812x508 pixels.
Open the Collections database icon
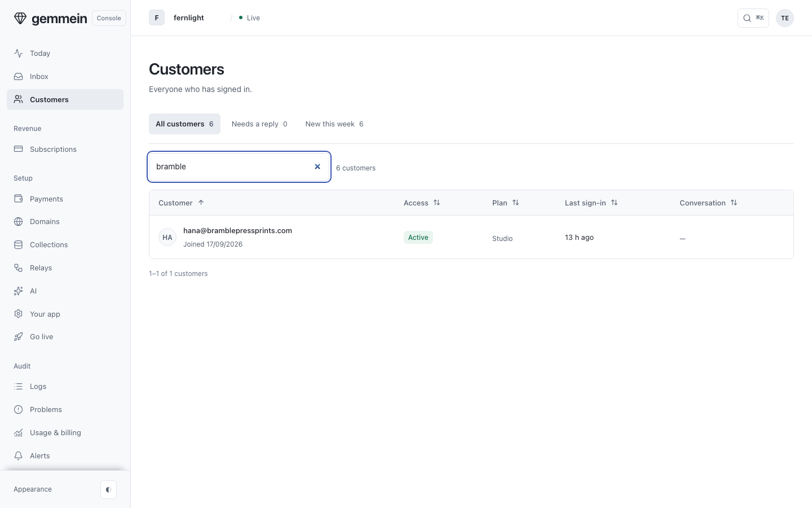pos(19,244)
